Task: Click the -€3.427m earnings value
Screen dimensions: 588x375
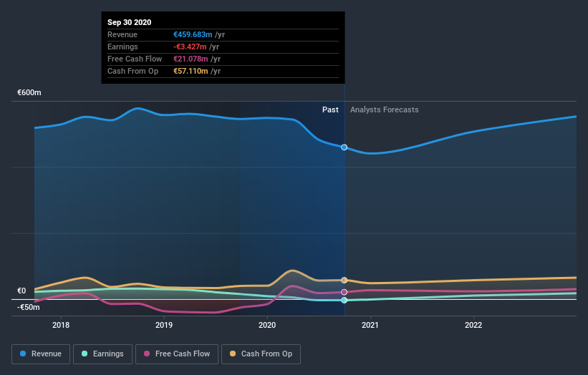Action: 190,47
